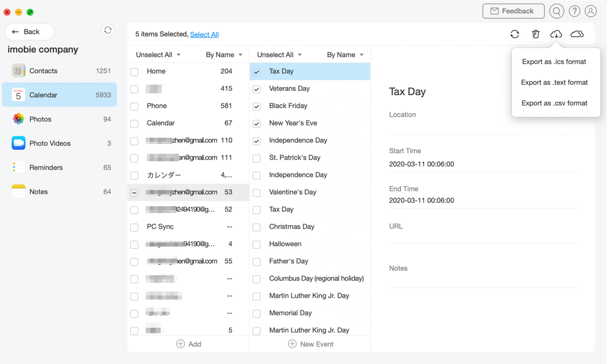Image resolution: width=607 pixels, height=364 pixels.
Task: Click the Feedback button
Action: 513,11
